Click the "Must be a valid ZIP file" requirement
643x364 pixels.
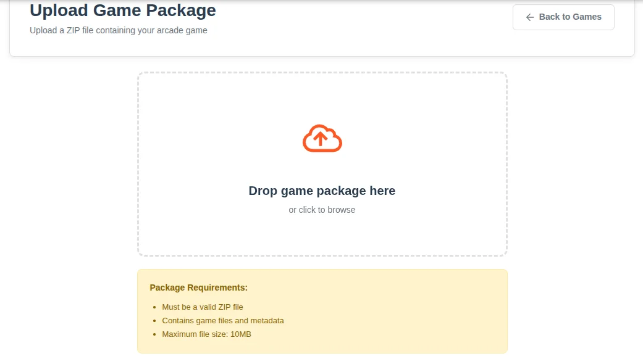point(203,307)
